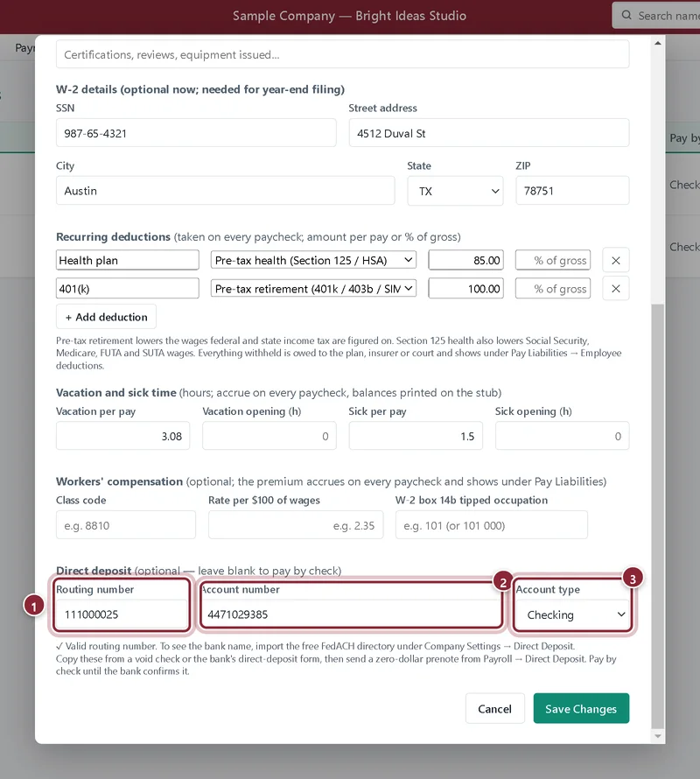Click Cancel button
The width and height of the screenshot is (700, 779).
[495, 708]
